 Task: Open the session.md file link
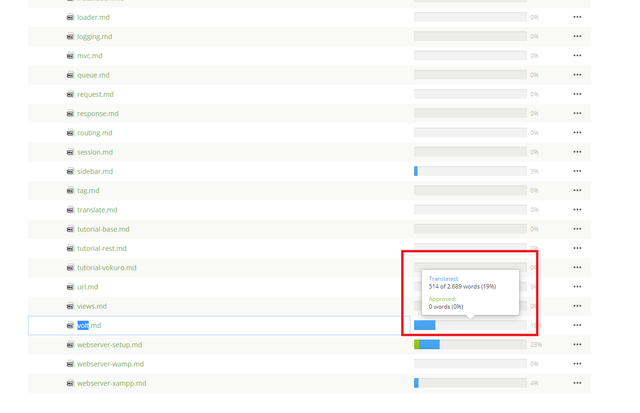(x=95, y=152)
